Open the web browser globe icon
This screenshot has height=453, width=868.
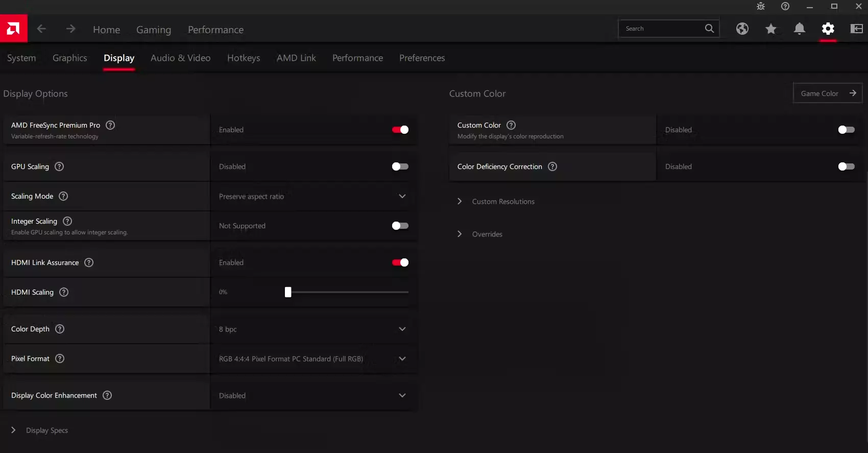pos(742,29)
